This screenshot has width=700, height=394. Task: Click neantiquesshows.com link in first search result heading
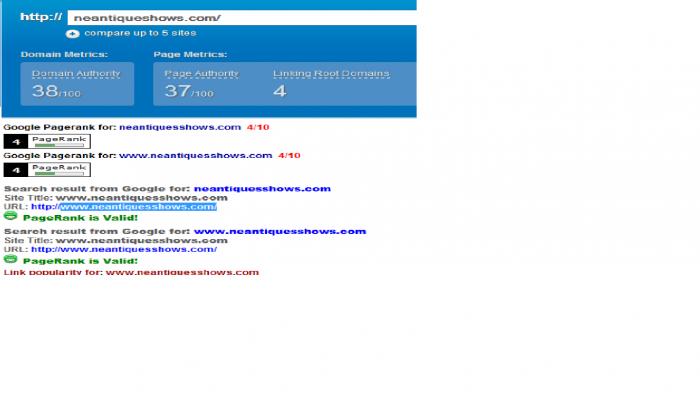pos(262,189)
